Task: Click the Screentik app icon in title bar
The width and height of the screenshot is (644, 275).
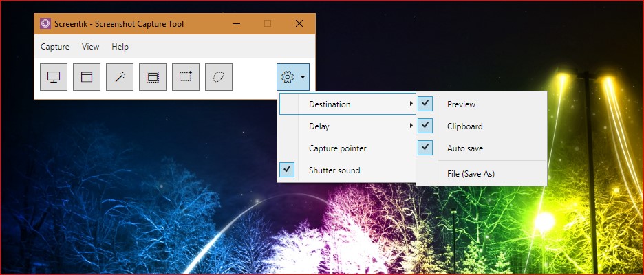Action: point(45,23)
